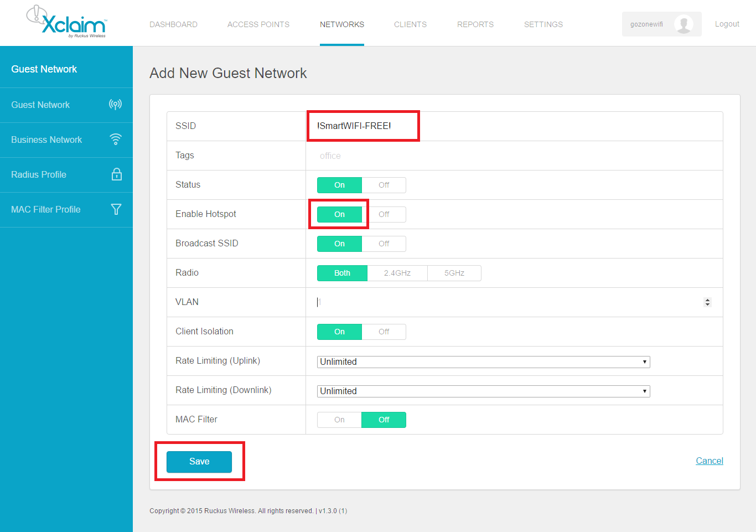This screenshot has height=532, width=756.
Task: Select 2.4GHz radio option
Action: pos(397,273)
